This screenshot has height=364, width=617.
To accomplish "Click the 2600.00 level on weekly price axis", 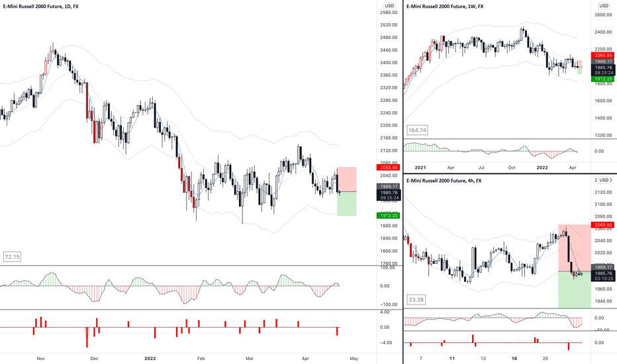I will 603,15.
